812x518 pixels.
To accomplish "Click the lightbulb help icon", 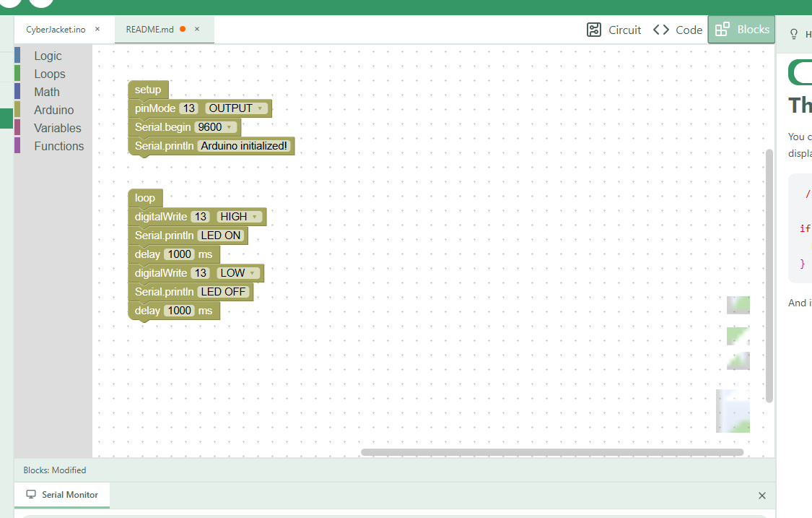I will pyautogui.click(x=794, y=34).
